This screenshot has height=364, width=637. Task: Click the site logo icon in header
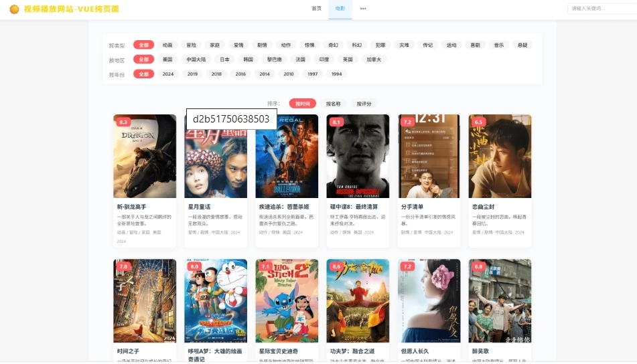pyautogui.click(x=13, y=9)
